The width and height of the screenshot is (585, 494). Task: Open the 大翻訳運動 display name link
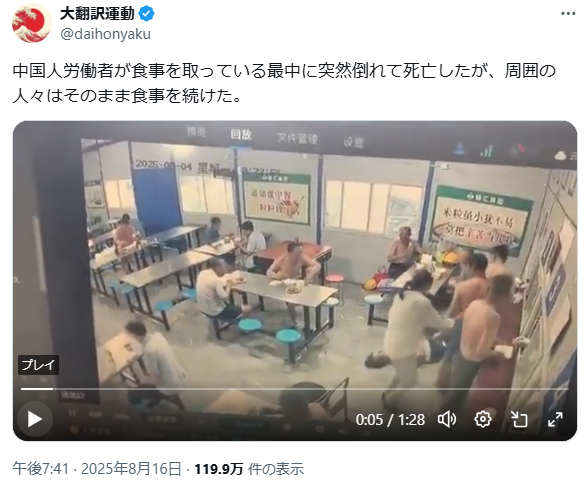click(97, 14)
